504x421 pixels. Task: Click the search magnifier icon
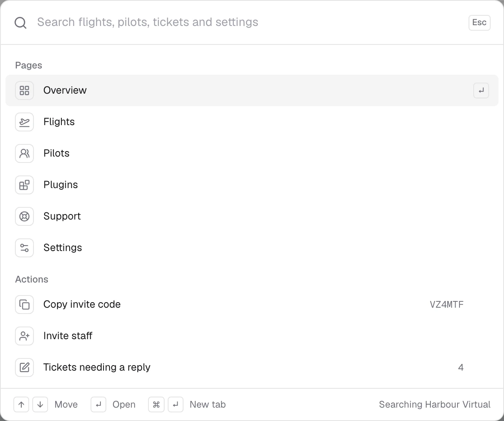[20, 22]
